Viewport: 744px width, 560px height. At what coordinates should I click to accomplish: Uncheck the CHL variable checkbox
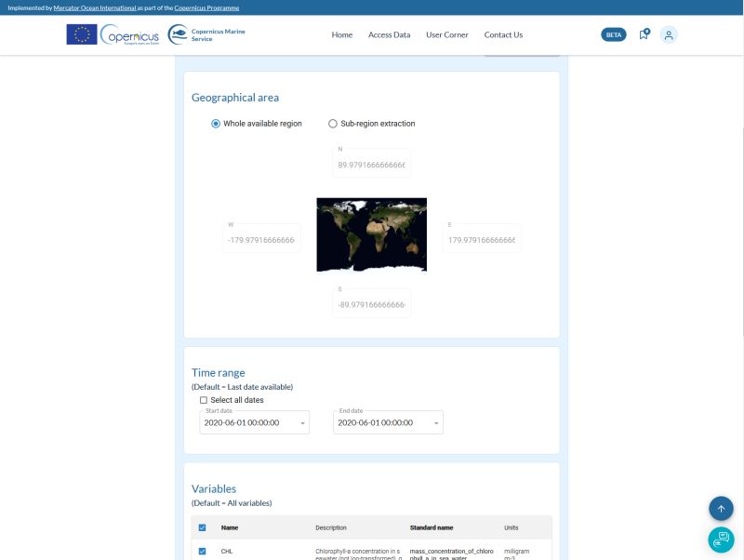click(x=203, y=550)
